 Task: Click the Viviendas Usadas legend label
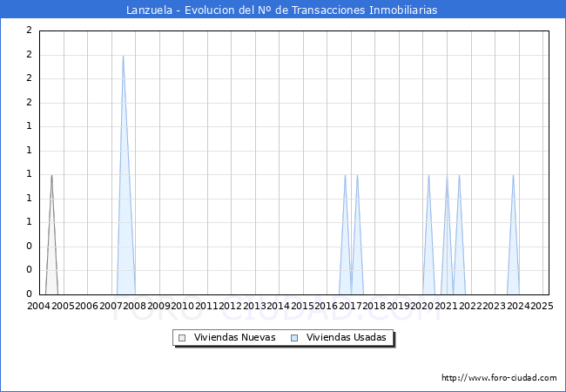pos(347,337)
